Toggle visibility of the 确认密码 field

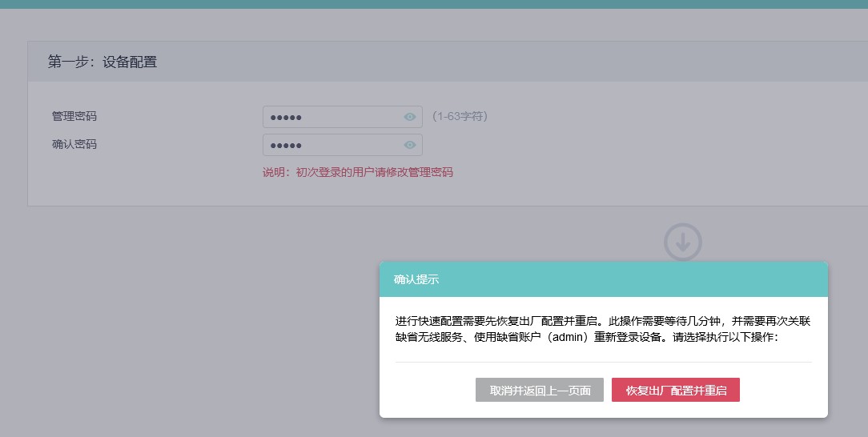(410, 145)
